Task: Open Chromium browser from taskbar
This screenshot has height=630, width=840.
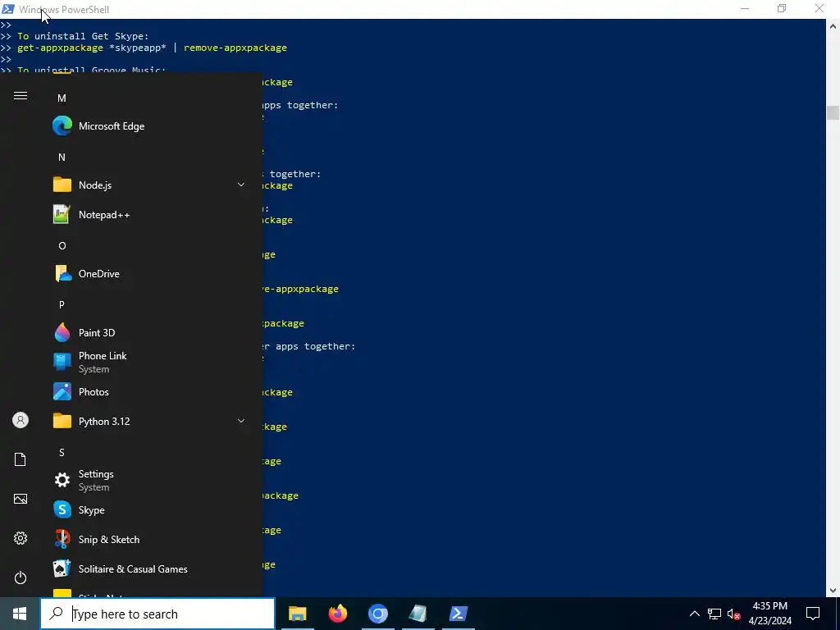Action: pos(377,614)
